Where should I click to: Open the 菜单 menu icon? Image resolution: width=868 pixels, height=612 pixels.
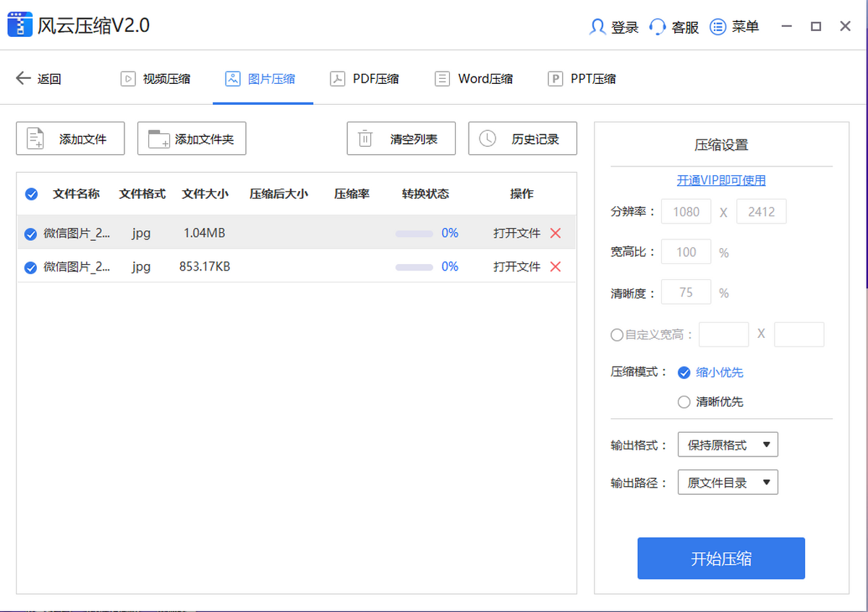(x=718, y=27)
